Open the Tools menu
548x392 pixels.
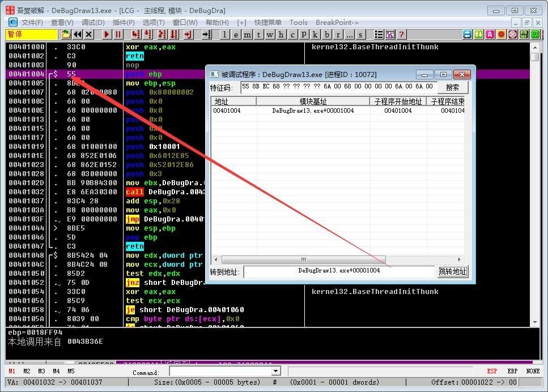(299, 22)
